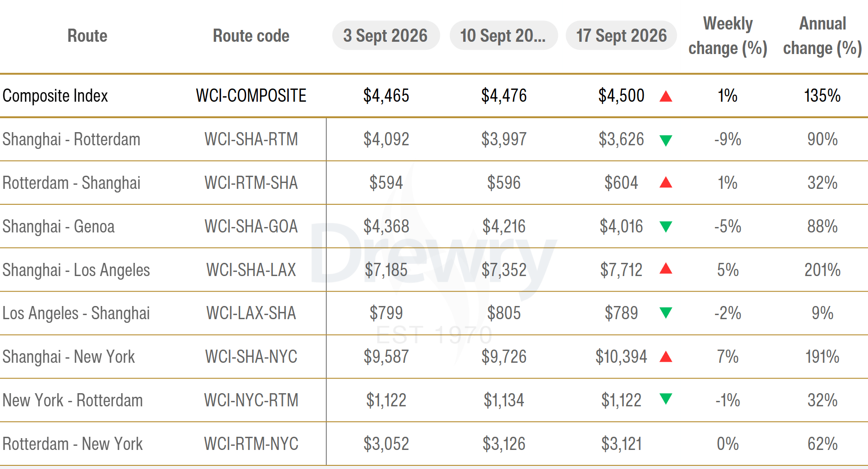
Task: Click the Shanghai - New York route name
Action: click(69, 357)
